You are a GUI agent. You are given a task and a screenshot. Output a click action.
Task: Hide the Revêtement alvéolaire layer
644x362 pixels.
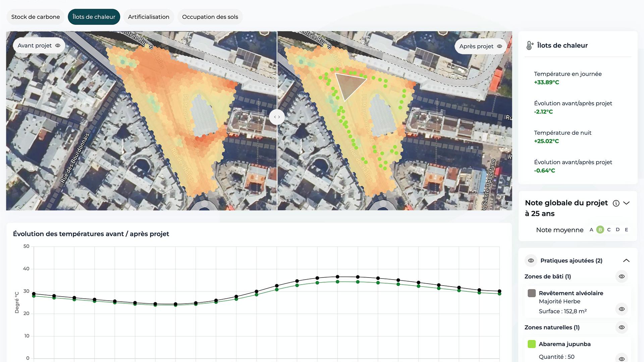click(x=622, y=309)
